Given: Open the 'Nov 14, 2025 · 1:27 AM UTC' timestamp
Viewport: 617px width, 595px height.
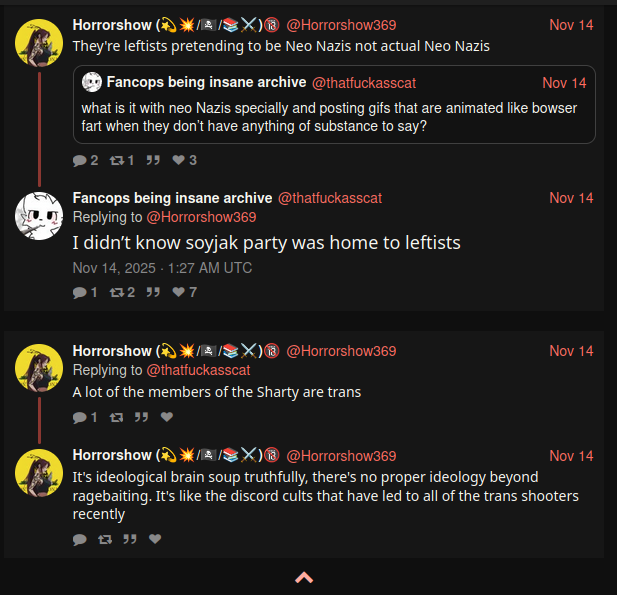Looking at the screenshot, I should [x=162, y=268].
